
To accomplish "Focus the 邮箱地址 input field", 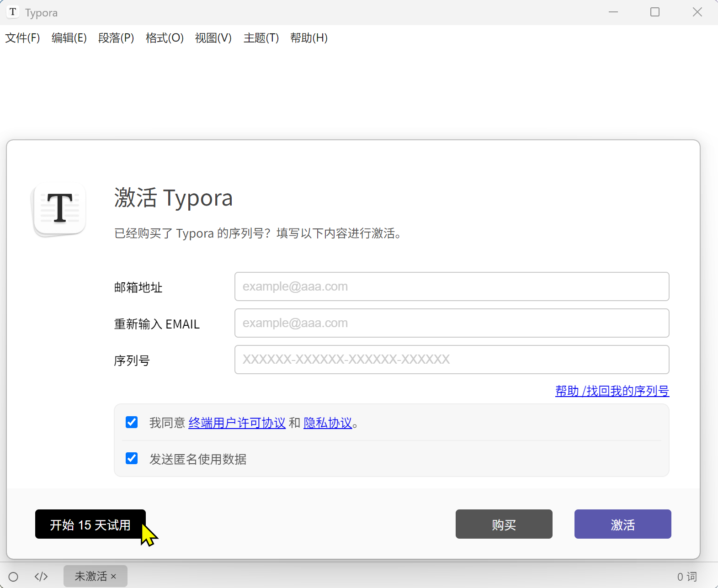I will 452,286.
